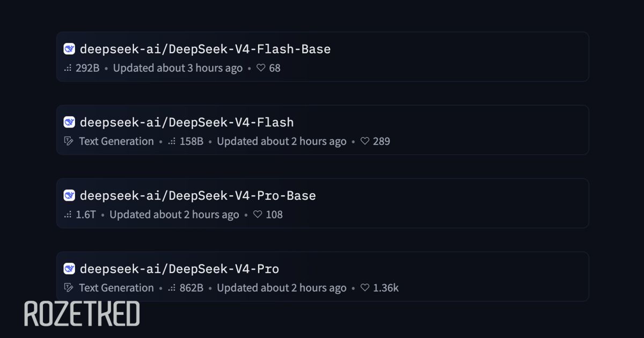Click 862B size label on DeepSeek-V4-Pro
The height and width of the screenshot is (338, 644).
(191, 288)
